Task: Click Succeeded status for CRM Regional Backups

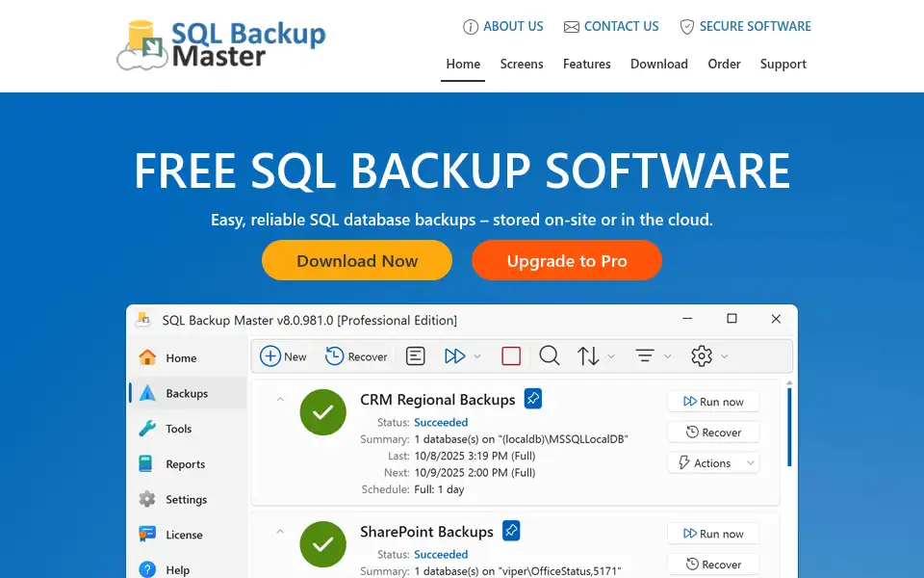Action: click(x=441, y=422)
